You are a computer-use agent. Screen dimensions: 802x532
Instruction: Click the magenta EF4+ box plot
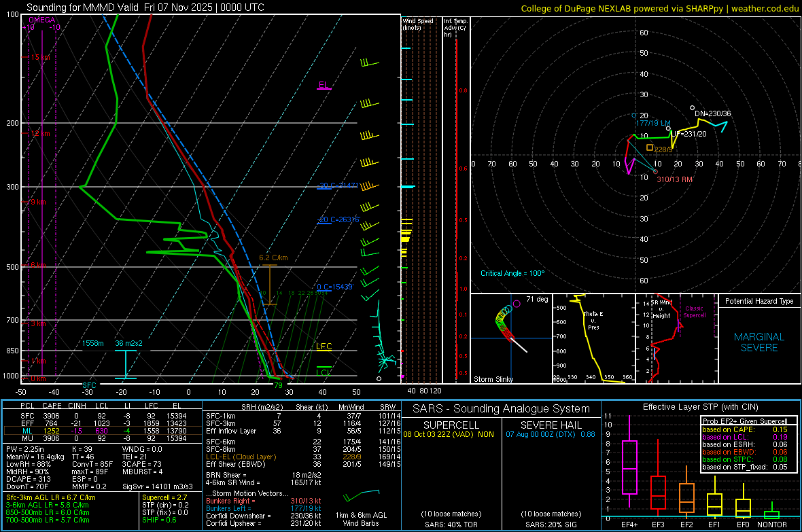pyautogui.click(x=629, y=462)
